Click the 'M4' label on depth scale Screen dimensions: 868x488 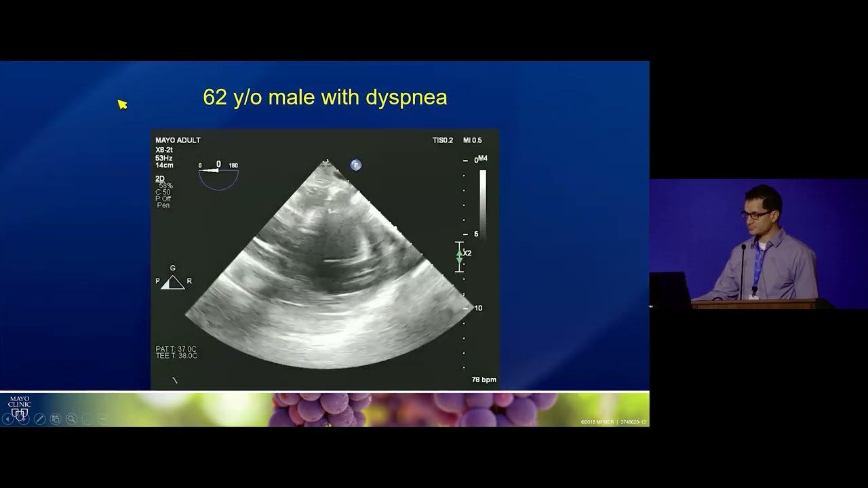[x=482, y=159]
